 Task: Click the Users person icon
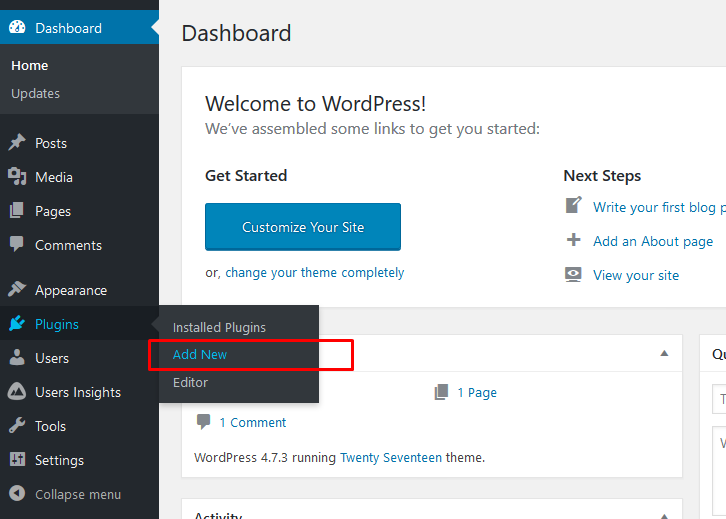click(17, 357)
